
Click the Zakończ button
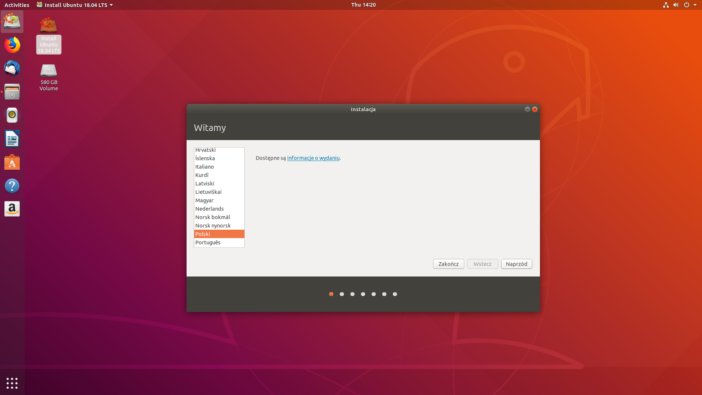coord(448,264)
